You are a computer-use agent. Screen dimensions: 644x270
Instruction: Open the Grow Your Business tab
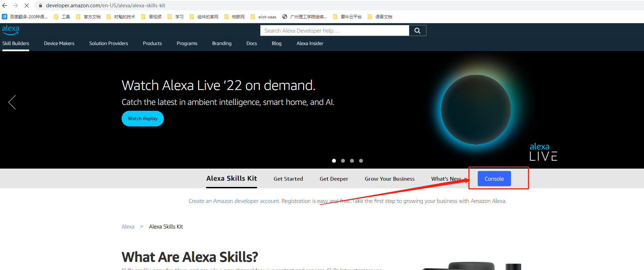click(x=390, y=179)
